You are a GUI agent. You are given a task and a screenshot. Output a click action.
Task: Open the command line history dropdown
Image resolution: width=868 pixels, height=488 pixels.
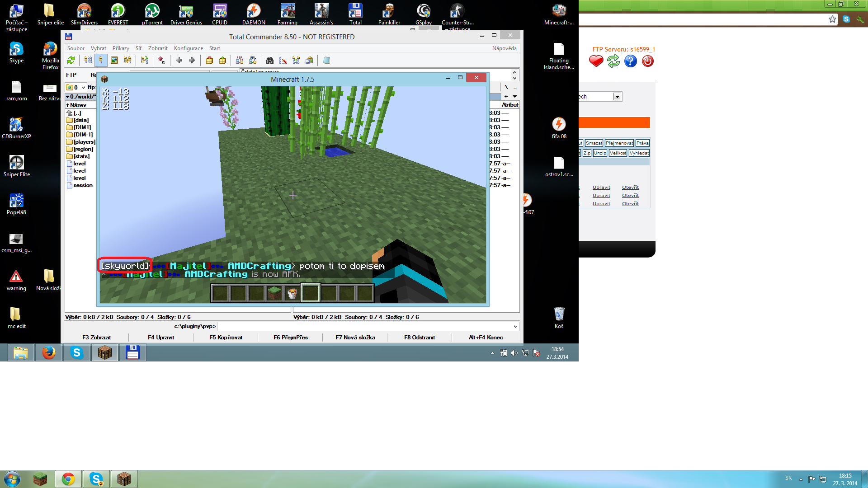coord(515,326)
